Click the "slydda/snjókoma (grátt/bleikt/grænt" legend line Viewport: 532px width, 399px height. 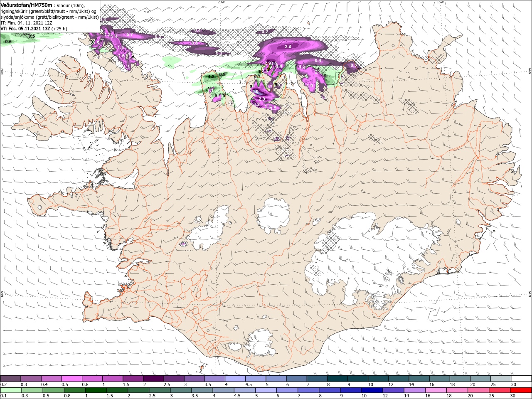[x=50, y=17]
